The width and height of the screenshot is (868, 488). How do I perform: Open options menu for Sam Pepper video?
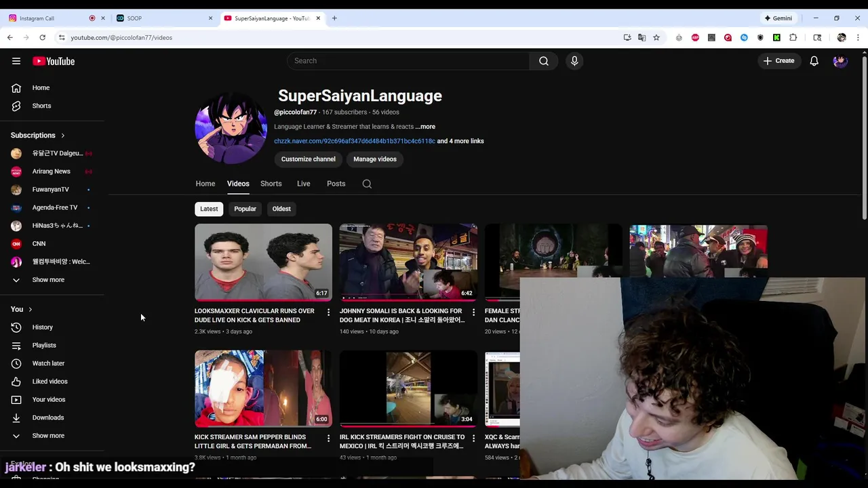[x=328, y=439]
